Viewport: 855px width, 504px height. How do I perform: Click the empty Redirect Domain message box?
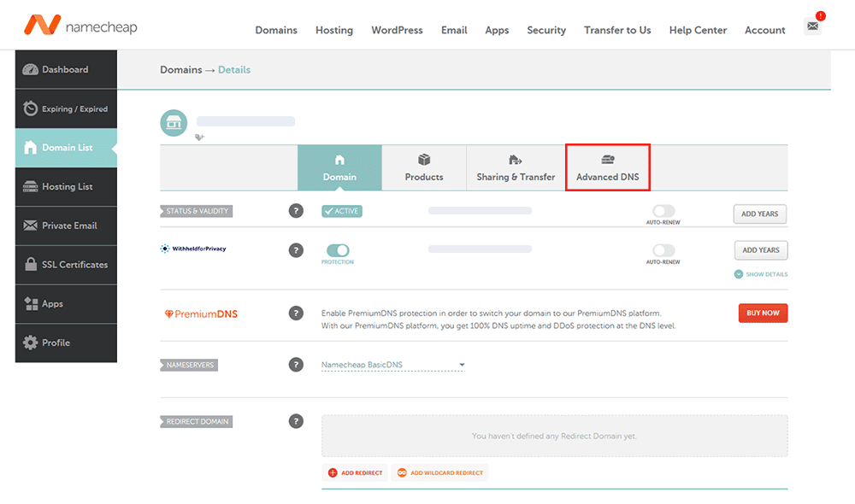coord(555,436)
